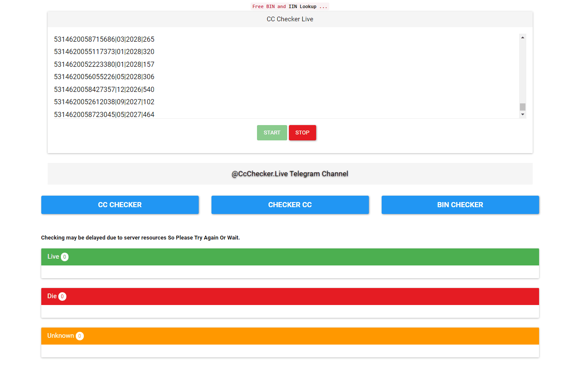The height and width of the screenshot is (365, 588).
Task: Click the red STOP button
Action: pyautogui.click(x=303, y=133)
